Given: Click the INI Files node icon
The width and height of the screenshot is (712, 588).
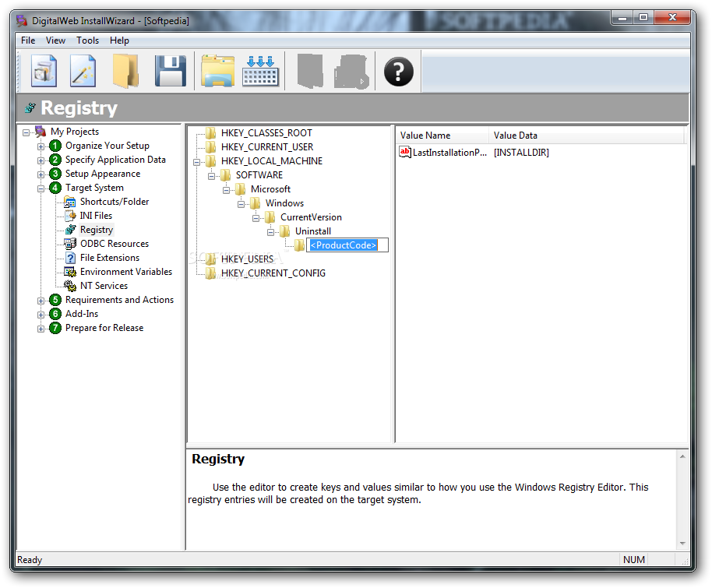Looking at the screenshot, I should point(70,217).
